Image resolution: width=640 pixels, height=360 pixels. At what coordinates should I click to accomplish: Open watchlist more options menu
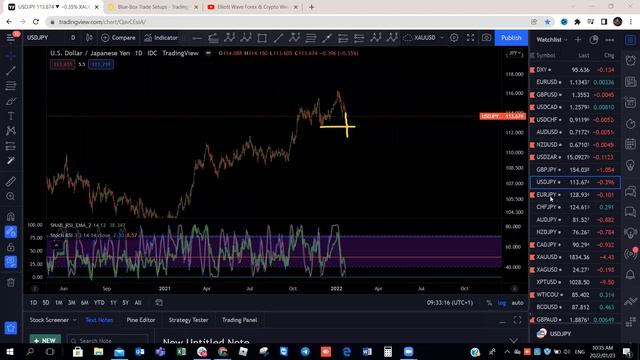pos(609,40)
